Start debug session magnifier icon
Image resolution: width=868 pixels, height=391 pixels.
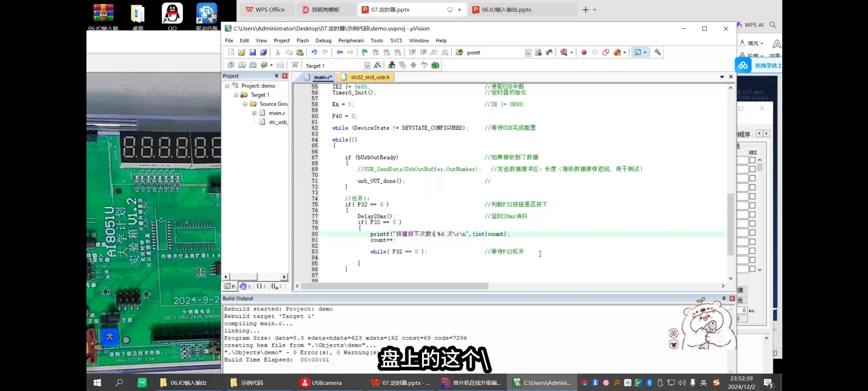[x=564, y=52]
